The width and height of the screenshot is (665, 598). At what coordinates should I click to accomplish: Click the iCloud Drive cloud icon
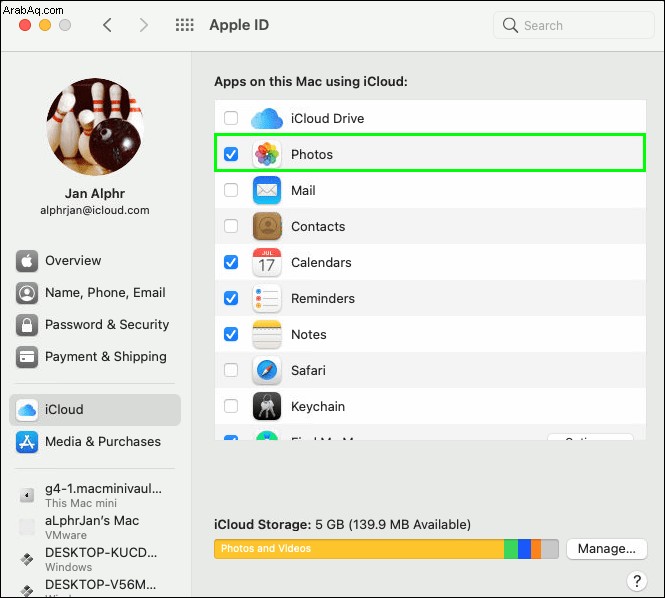[267, 118]
